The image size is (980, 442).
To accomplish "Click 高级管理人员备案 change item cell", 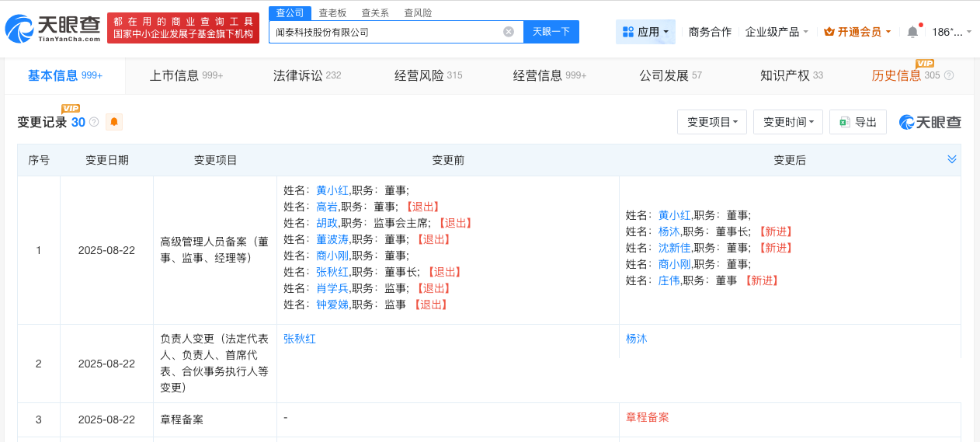I will click(x=215, y=250).
